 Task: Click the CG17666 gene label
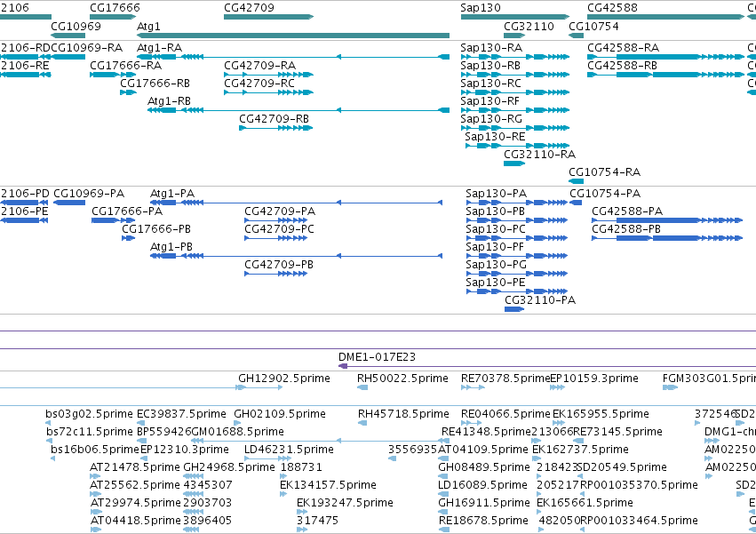click(x=115, y=8)
